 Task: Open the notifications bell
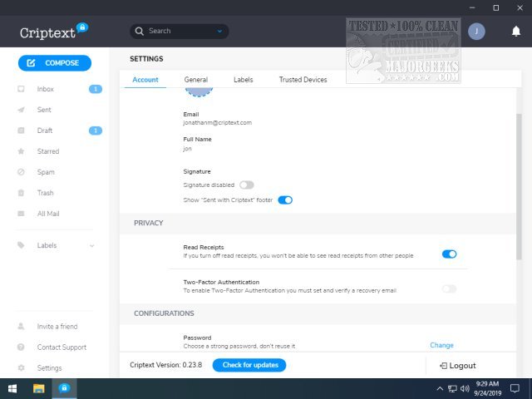tap(515, 32)
